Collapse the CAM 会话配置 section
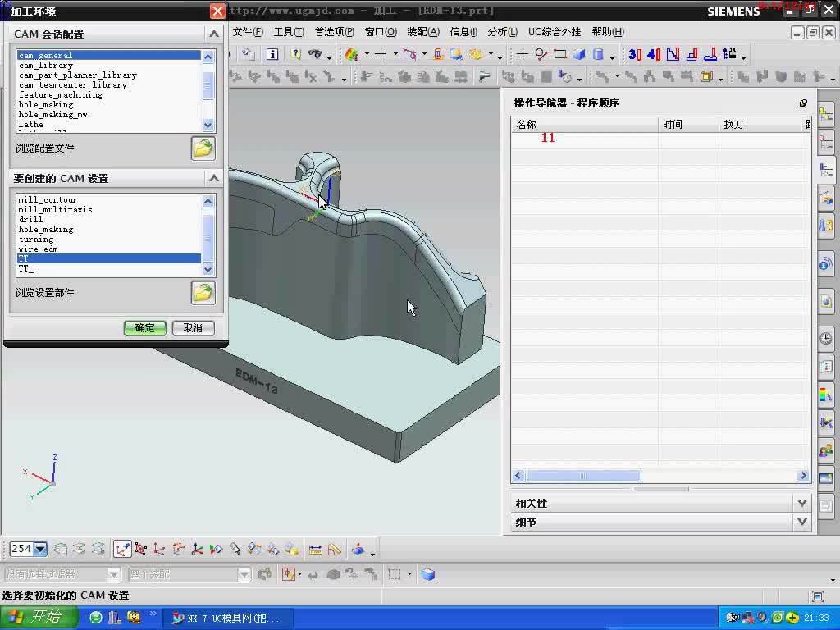 pos(214,34)
